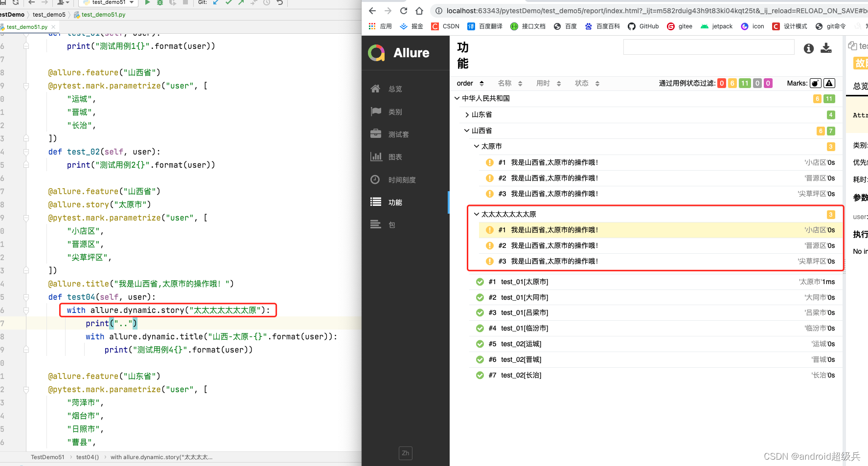The image size is (868, 466).
Task: Toggle the gray skipped status filter
Action: click(757, 83)
